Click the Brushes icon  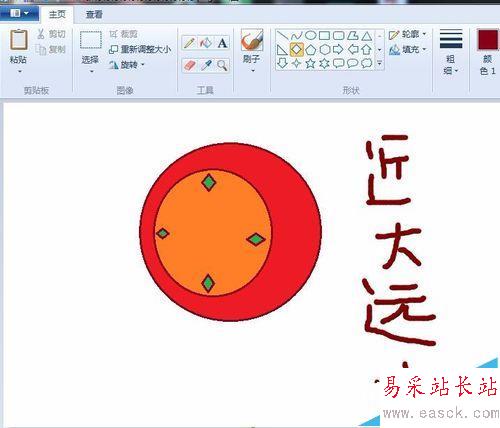tap(252, 40)
